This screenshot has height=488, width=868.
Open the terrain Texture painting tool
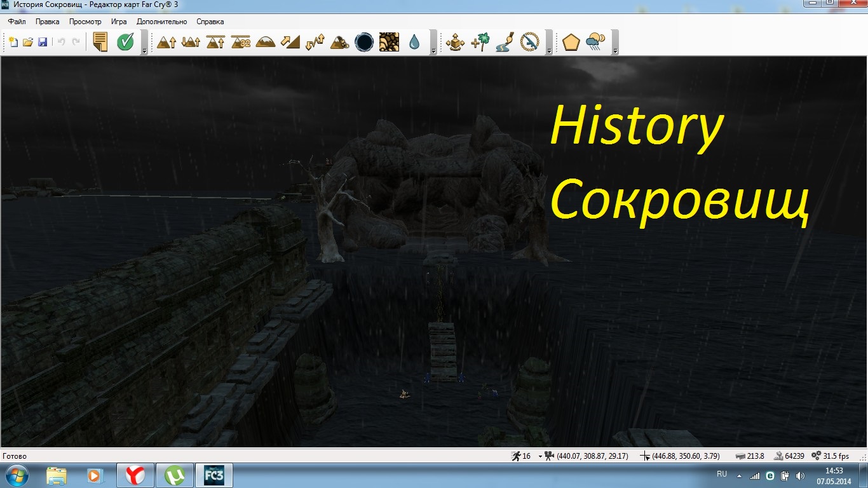(x=389, y=42)
